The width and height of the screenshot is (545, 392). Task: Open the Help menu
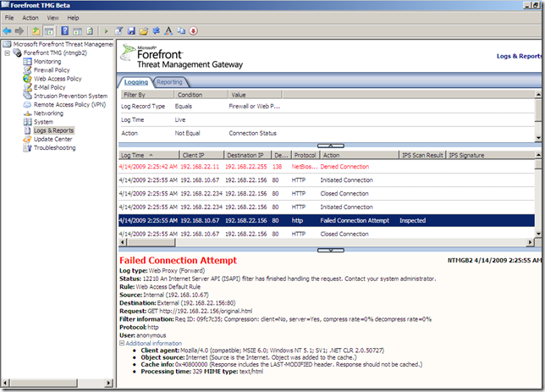pyautogui.click(x=73, y=18)
